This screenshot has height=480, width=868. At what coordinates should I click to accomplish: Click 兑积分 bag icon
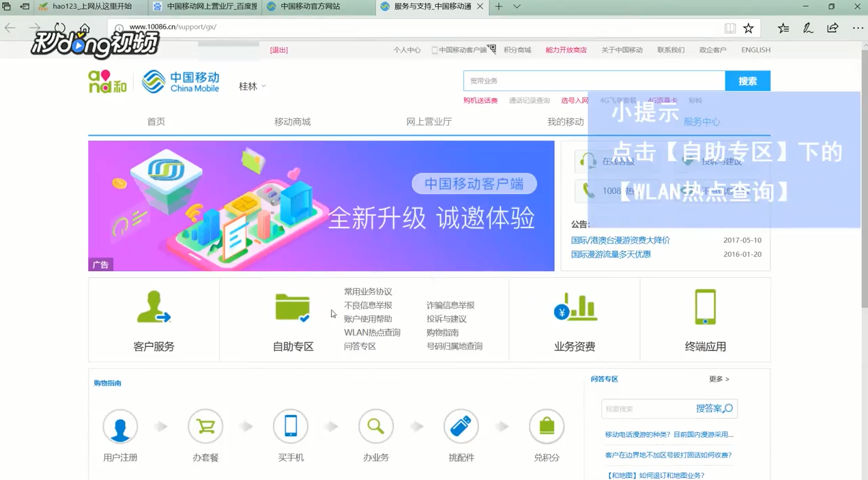pyautogui.click(x=547, y=427)
